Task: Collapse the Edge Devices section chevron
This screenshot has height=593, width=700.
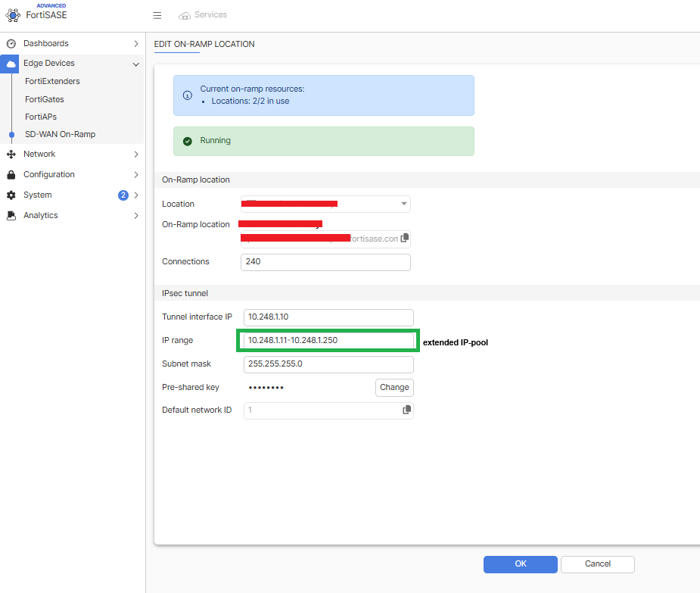Action: tap(136, 64)
